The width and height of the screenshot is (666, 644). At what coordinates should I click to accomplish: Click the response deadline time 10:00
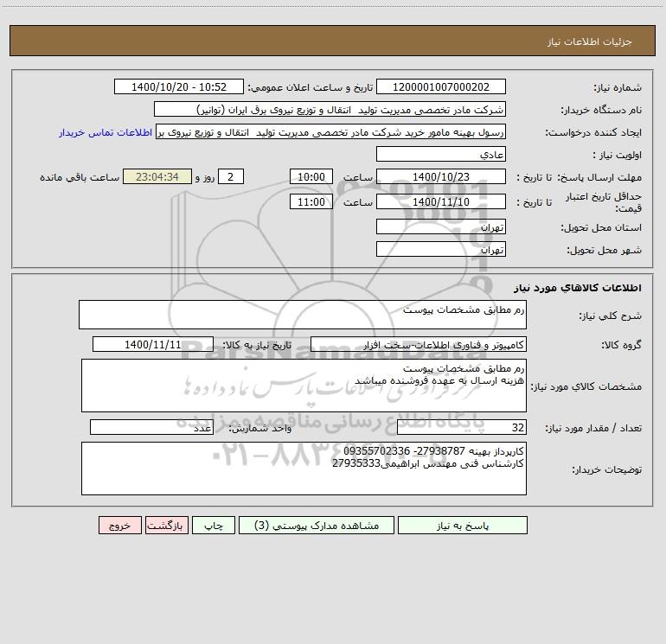(311, 176)
